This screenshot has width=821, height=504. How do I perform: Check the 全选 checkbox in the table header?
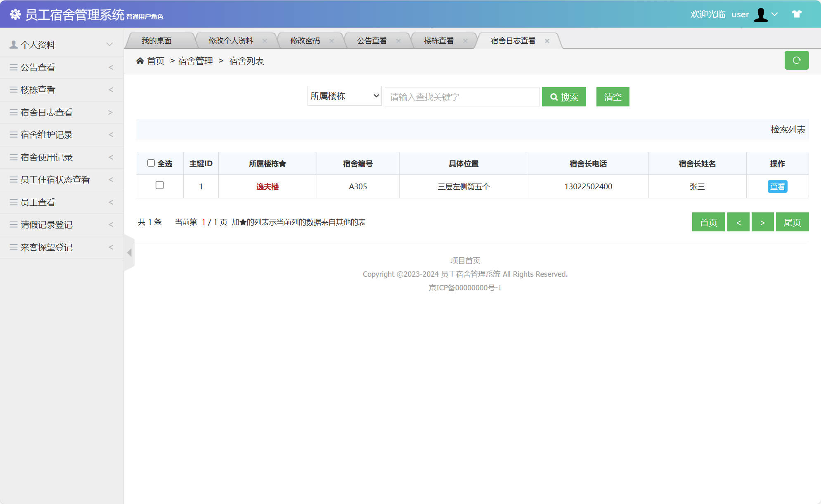pos(151,163)
